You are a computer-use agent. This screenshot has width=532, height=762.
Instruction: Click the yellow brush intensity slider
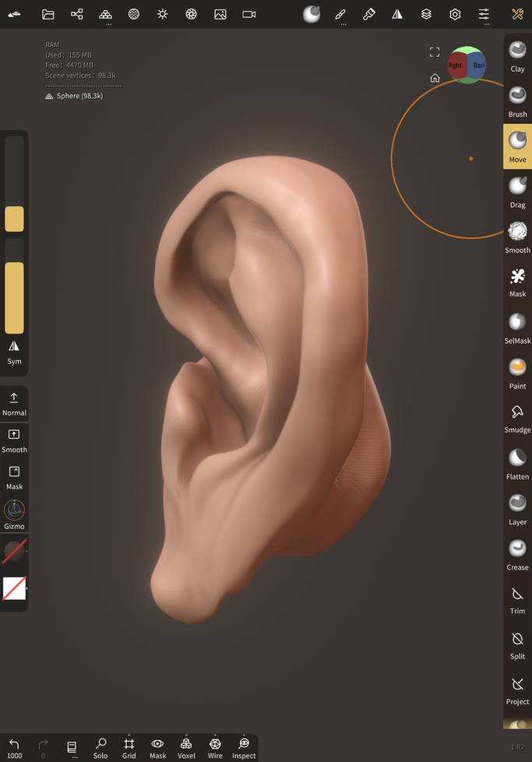14,298
